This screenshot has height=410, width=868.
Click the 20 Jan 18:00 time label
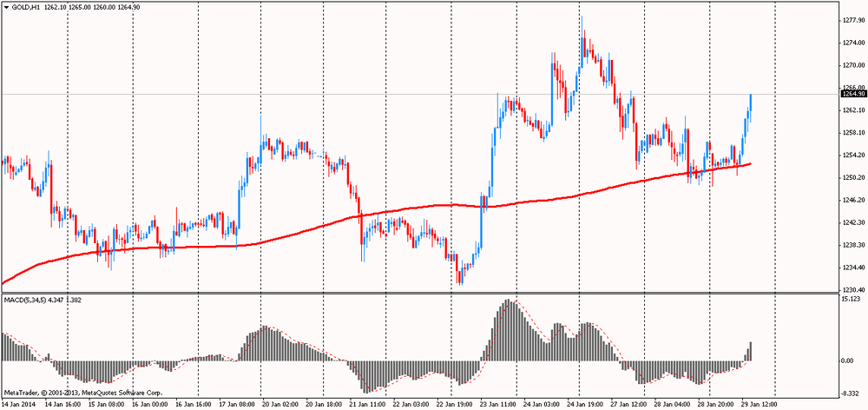[323, 404]
